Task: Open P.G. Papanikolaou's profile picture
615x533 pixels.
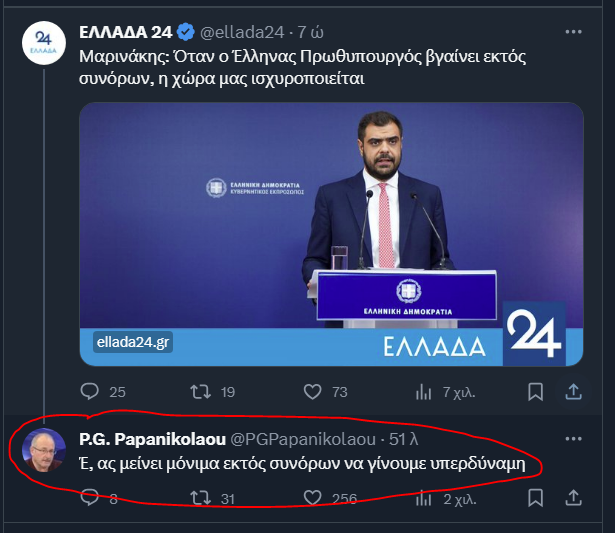Action: click(44, 451)
